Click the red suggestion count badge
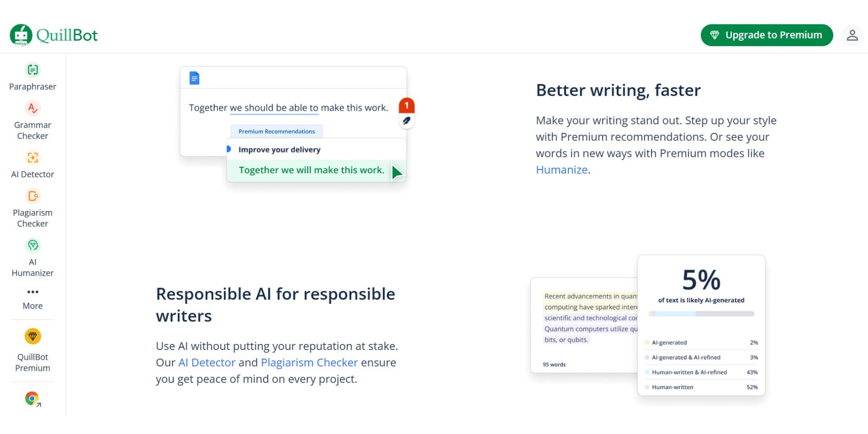 click(406, 106)
